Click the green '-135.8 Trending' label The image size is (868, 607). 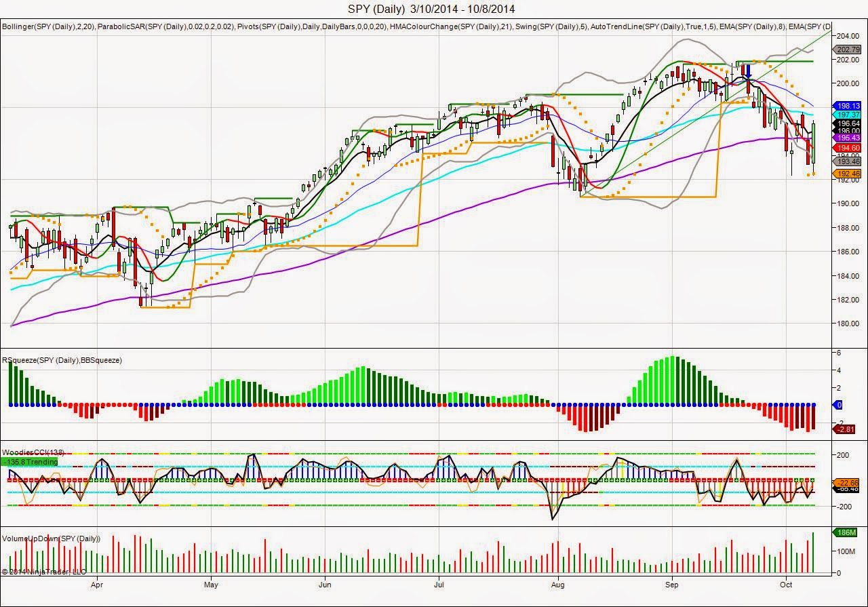tap(30, 462)
